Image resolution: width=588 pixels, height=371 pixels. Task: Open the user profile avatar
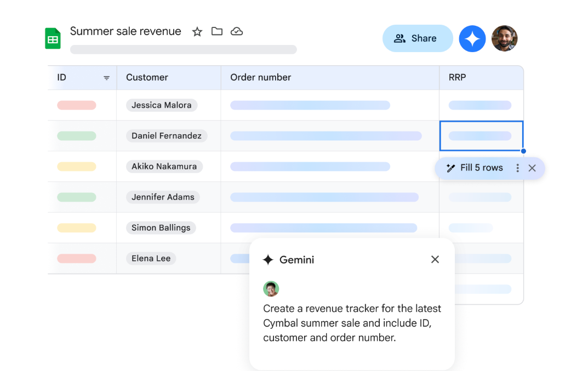[504, 38]
